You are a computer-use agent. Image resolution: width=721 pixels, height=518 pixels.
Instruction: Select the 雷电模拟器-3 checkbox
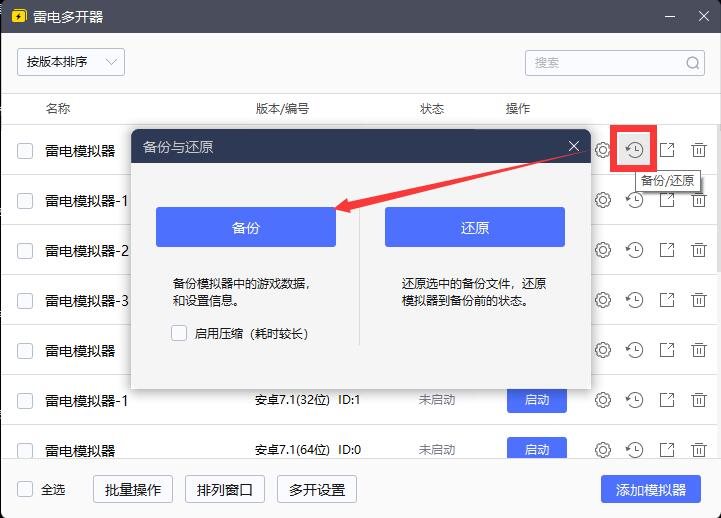click(x=25, y=301)
